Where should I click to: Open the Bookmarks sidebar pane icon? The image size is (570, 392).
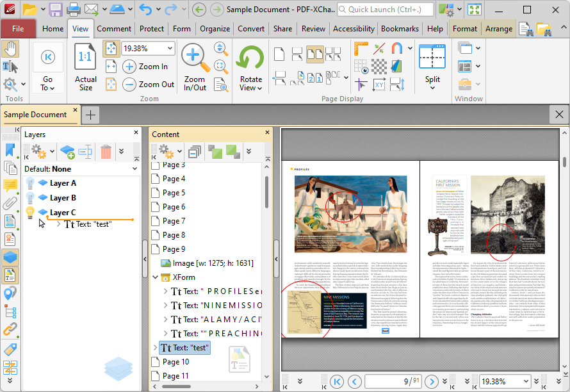tap(10, 151)
